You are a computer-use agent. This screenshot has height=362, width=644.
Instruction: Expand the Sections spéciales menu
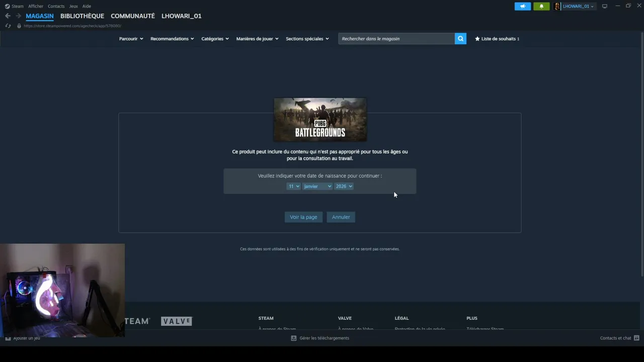(x=307, y=39)
